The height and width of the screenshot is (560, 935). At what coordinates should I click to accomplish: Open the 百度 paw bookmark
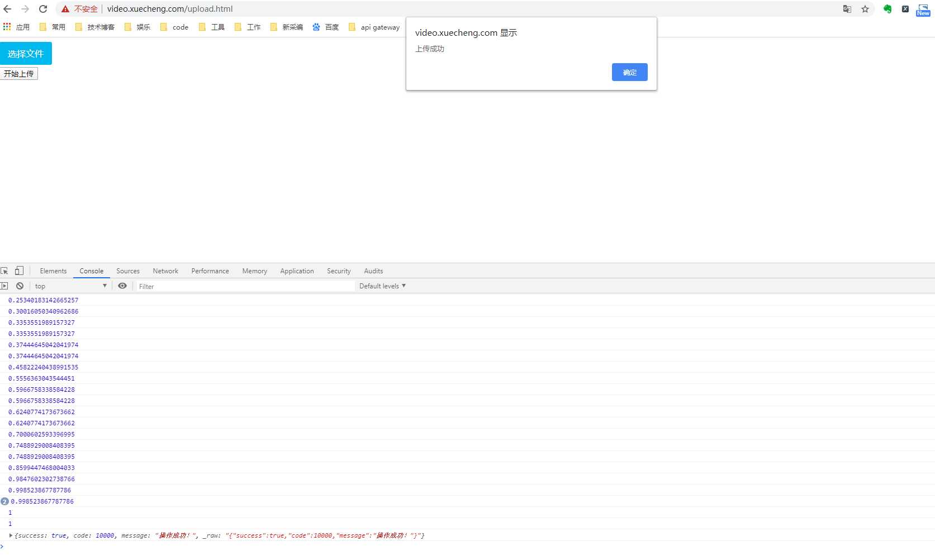325,27
